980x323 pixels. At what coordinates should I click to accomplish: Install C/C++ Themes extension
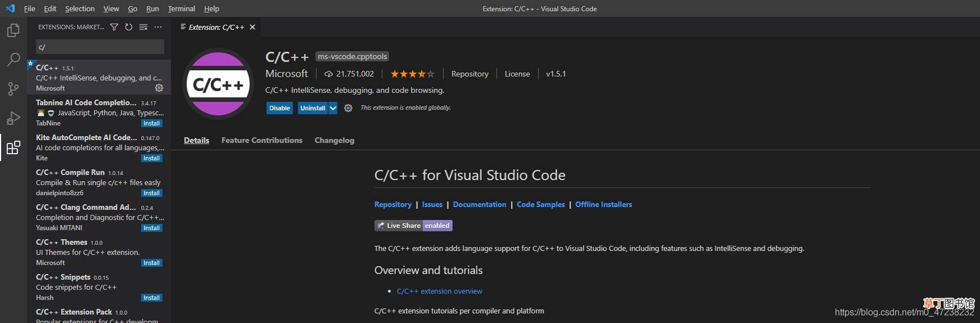point(151,263)
